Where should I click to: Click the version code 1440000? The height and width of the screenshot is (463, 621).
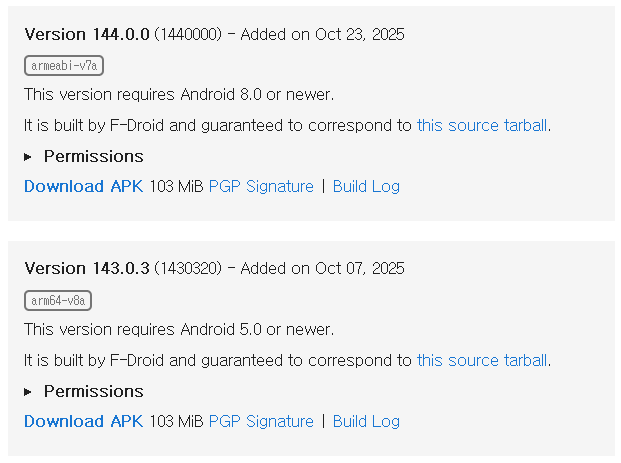coord(187,34)
